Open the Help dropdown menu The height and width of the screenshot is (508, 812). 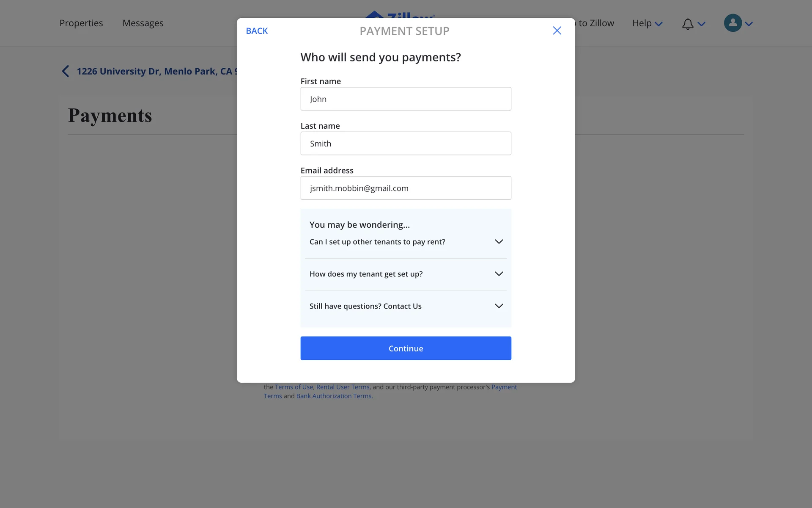[x=647, y=23]
